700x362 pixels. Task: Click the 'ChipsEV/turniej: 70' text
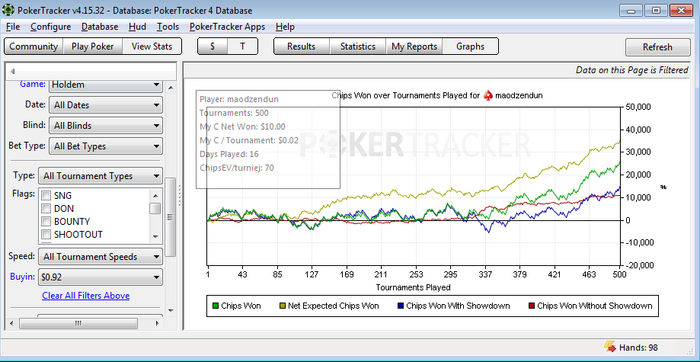(x=237, y=168)
